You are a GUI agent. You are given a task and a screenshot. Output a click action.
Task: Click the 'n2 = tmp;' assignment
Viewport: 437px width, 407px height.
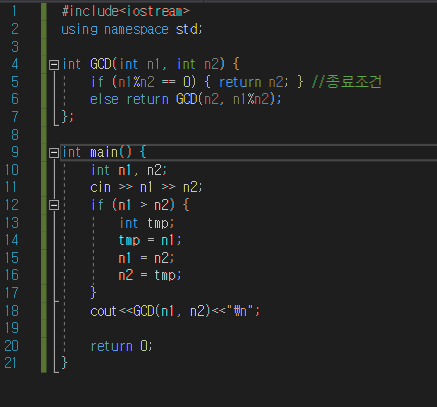tap(150, 276)
